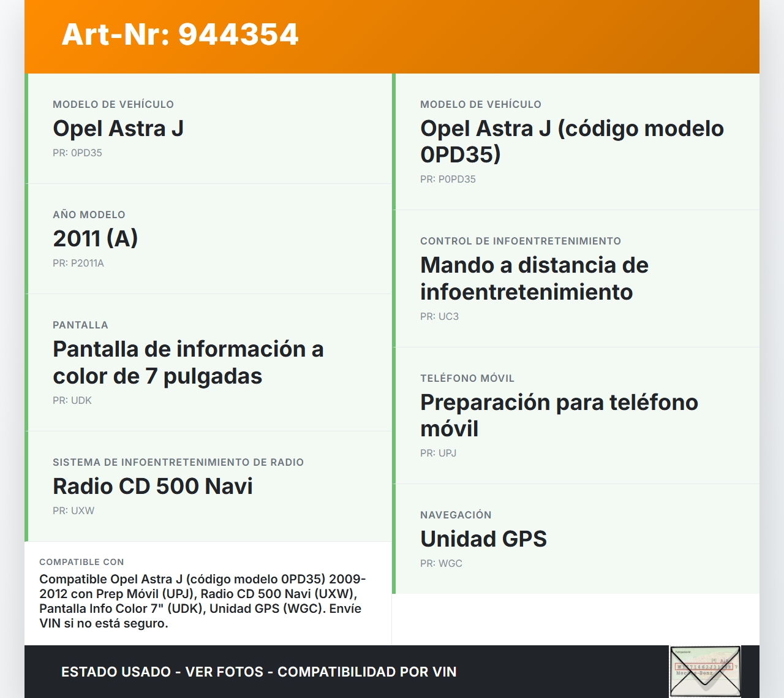Screen dimensions: 784x698
Task: Select 'Preparación para teléfono móvil' entry
Action: [559, 415]
